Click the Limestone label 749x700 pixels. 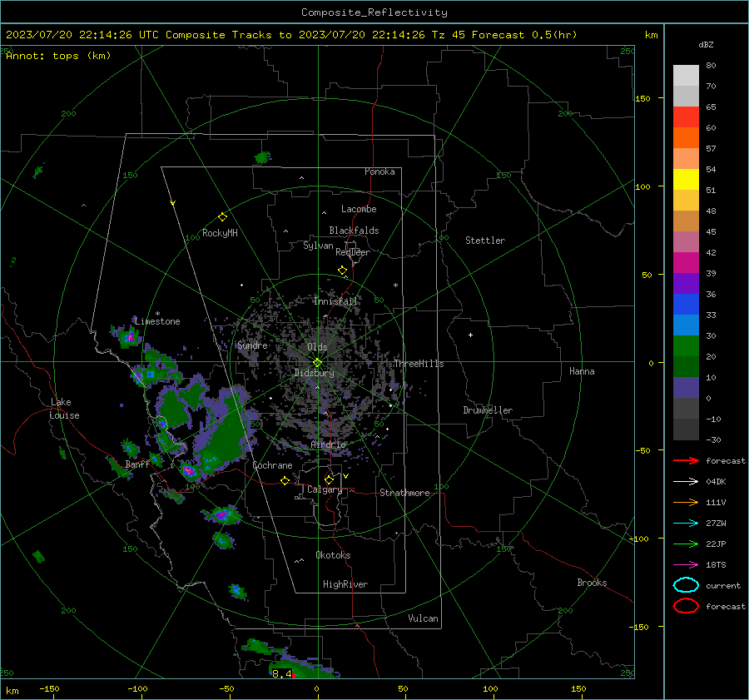(157, 321)
